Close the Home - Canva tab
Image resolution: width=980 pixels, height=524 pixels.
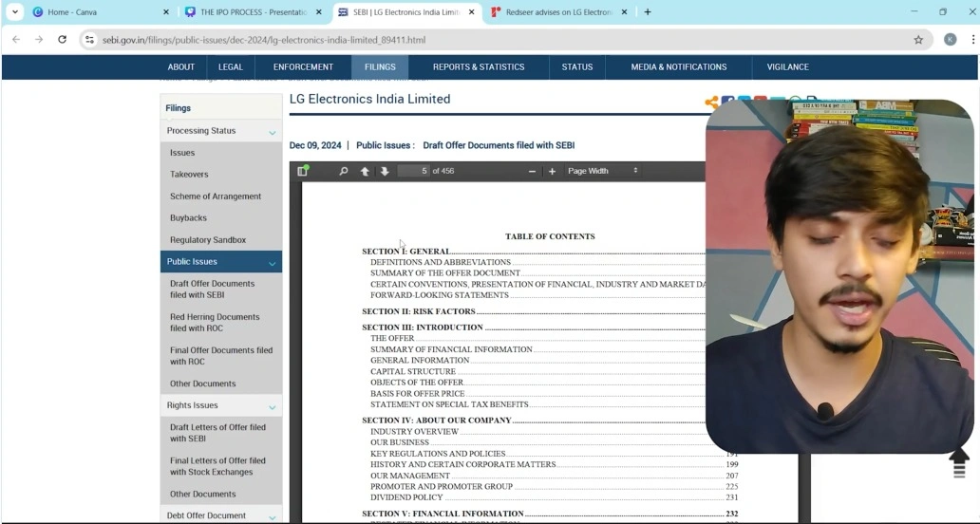165,12
